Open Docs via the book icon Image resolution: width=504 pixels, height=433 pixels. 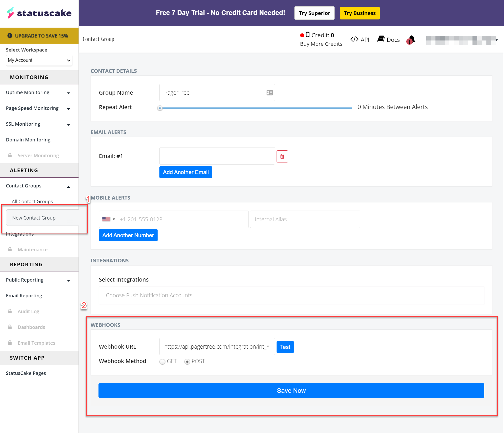point(381,39)
